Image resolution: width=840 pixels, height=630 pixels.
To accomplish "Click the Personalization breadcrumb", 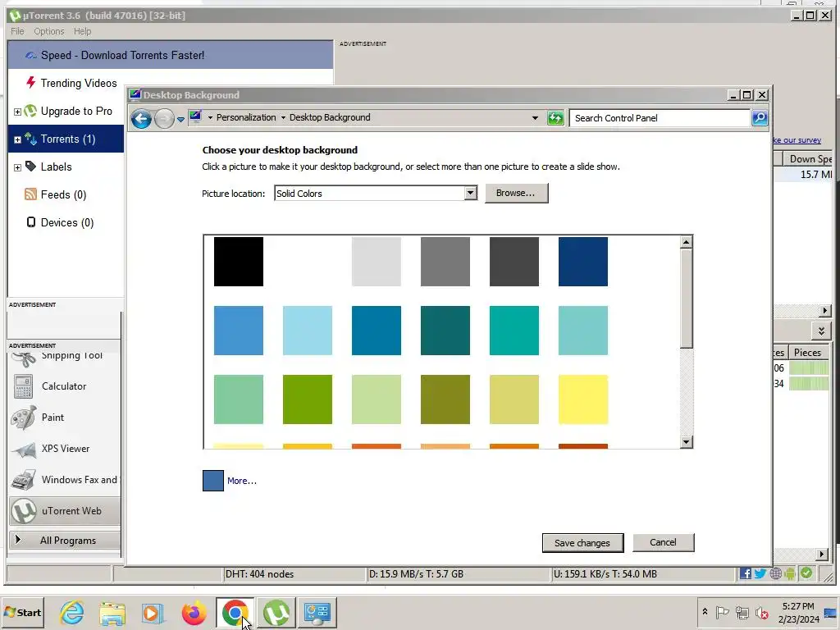I will [x=246, y=117].
